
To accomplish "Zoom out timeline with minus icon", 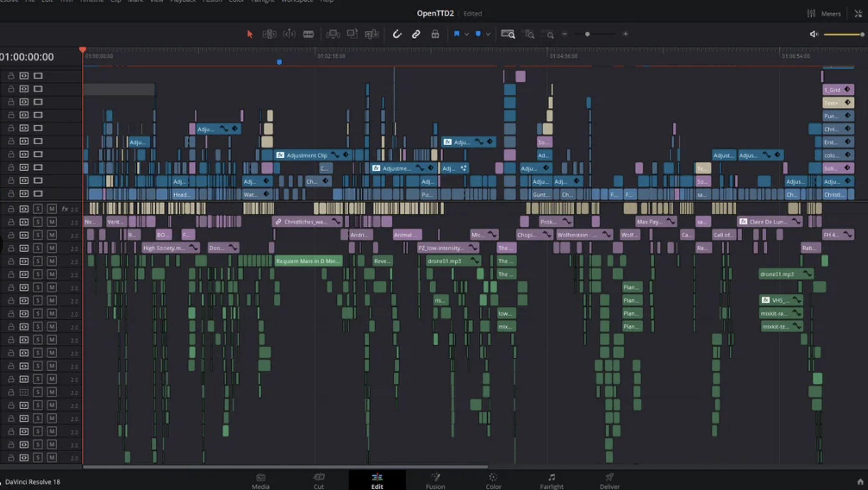I will pos(565,34).
